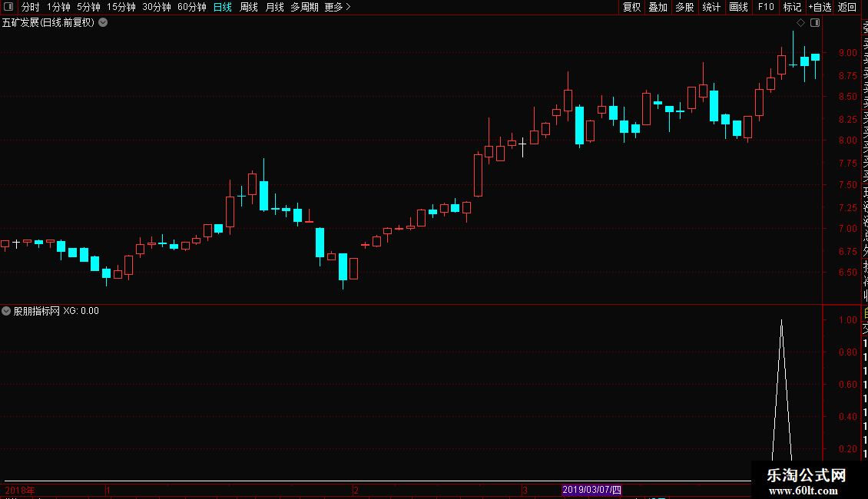868x499 pixels.
Task: Click the 股朋指标网 indicator name
Action: 37,311
